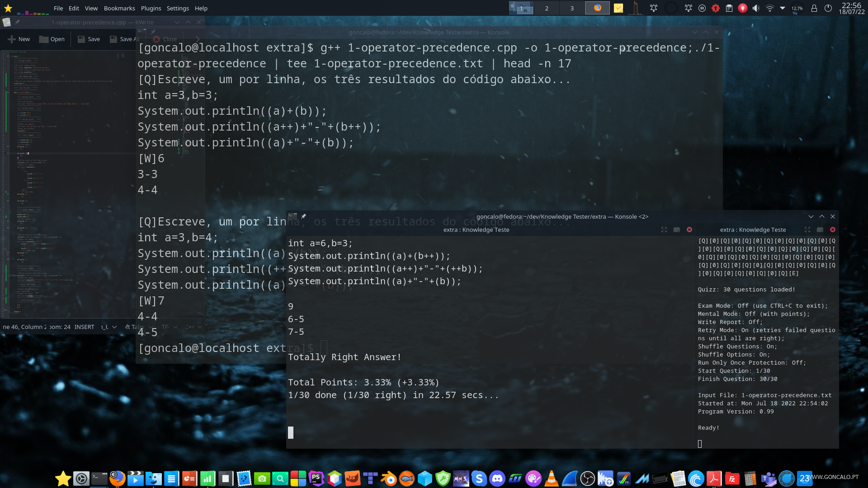Open the notifications bell in tray

[x=689, y=8]
